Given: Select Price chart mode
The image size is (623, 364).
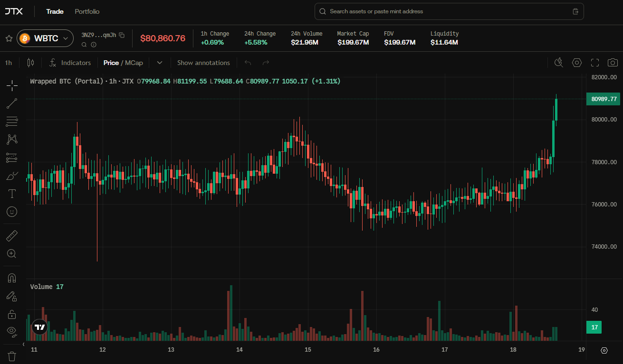Looking at the screenshot, I should [111, 63].
